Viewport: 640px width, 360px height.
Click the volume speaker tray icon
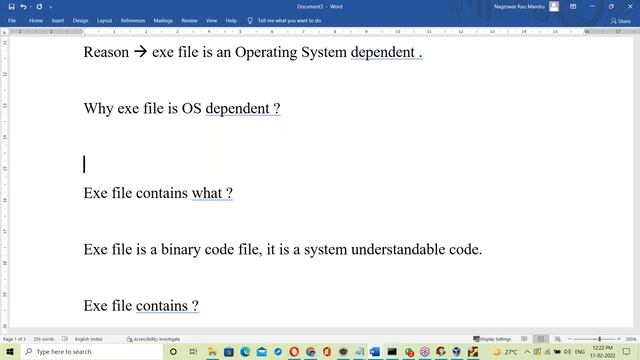[x=567, y=352]
